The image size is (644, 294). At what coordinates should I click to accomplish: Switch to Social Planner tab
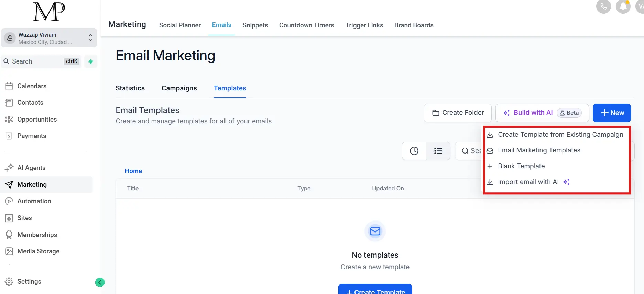[180, 25]
